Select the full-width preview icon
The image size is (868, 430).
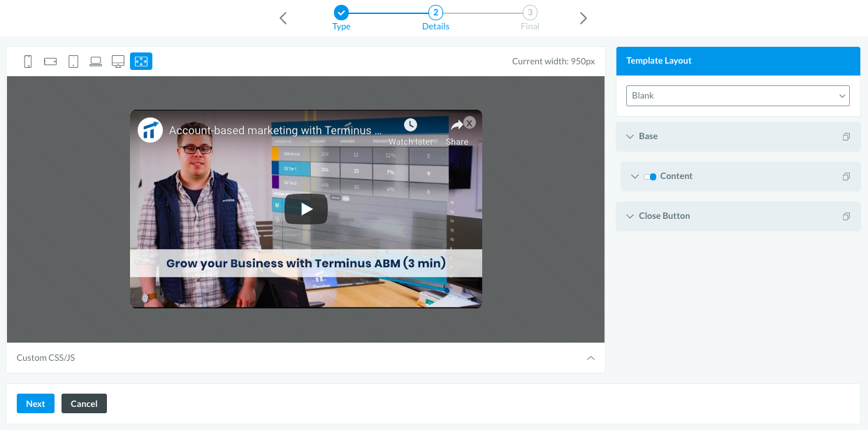coord(141,62)
